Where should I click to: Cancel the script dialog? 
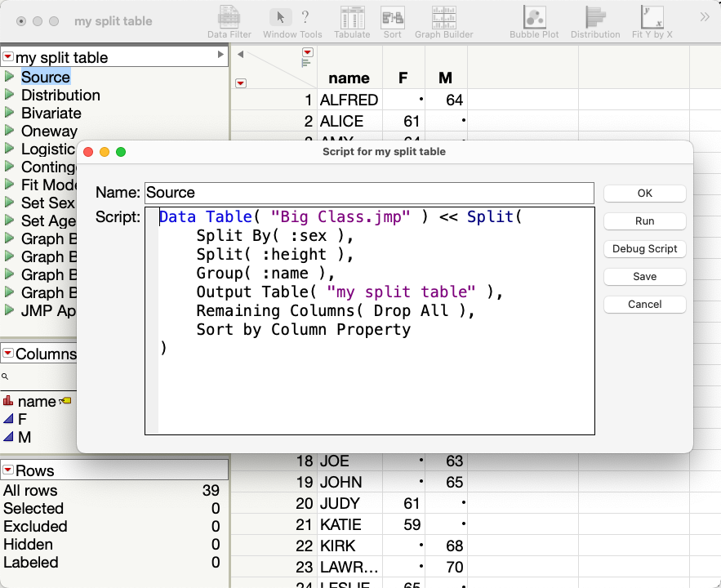coord(644,304)
